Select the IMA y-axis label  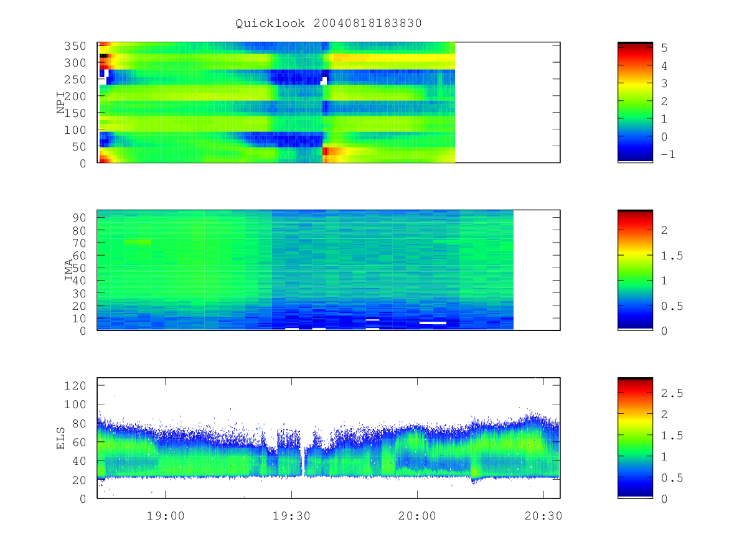point(69,271)
